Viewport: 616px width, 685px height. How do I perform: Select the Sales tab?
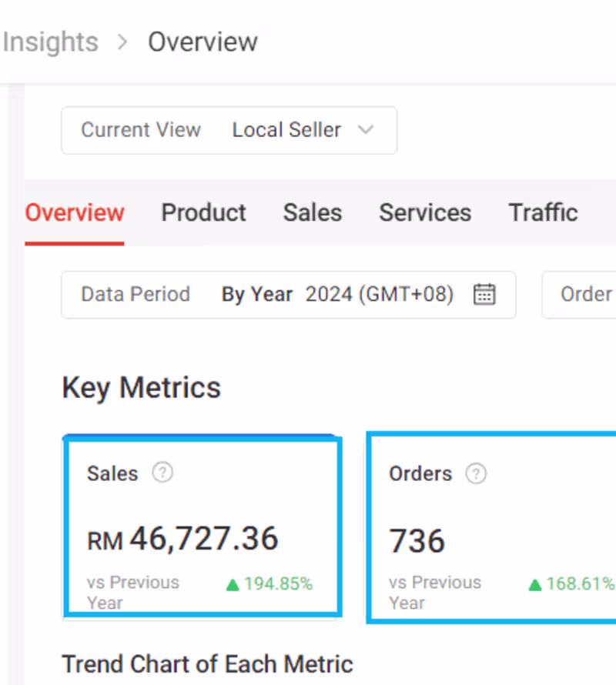(313, 212)
